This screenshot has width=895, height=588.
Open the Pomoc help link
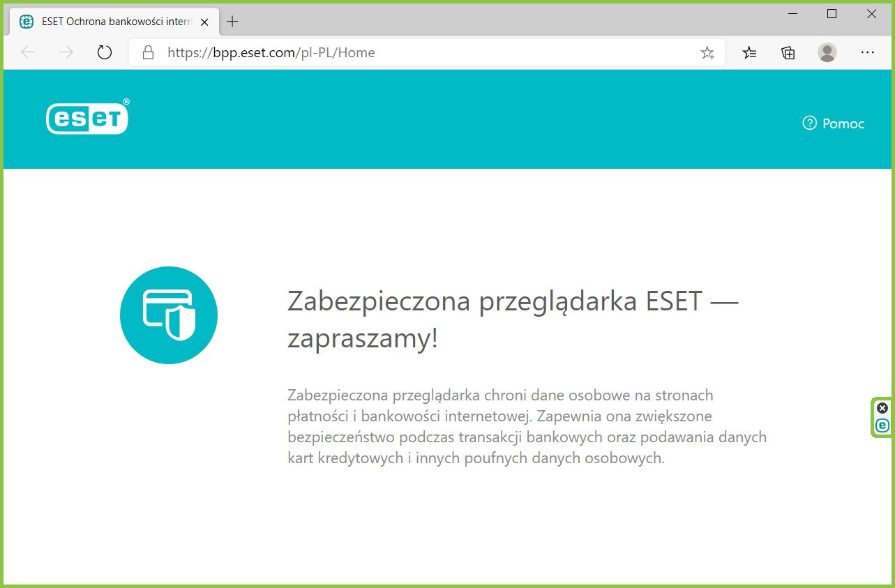(834, 123)
